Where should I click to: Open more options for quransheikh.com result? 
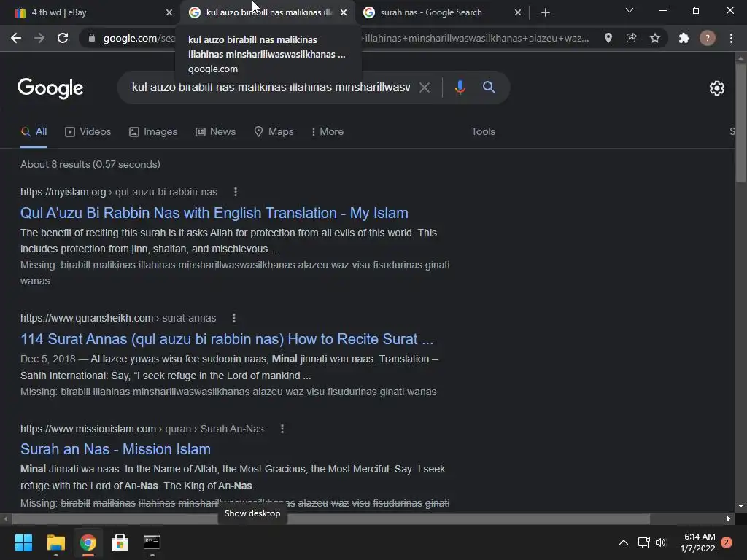tap(234, 318)
